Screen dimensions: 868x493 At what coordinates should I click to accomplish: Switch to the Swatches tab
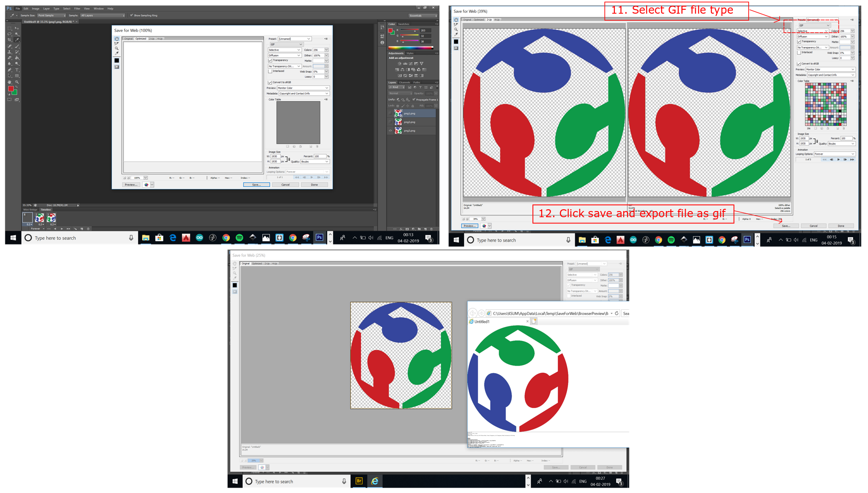click(403, 24)
